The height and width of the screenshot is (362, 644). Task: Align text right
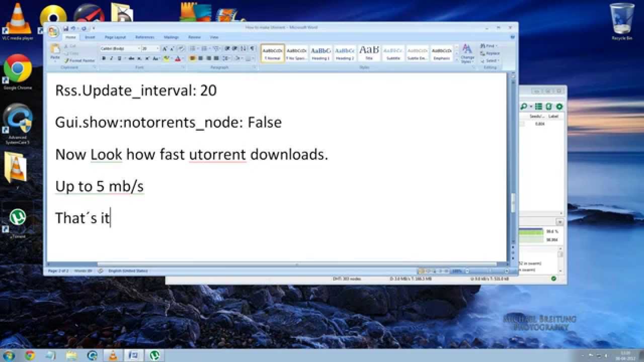pyautogui.click(x=208, y=58)
